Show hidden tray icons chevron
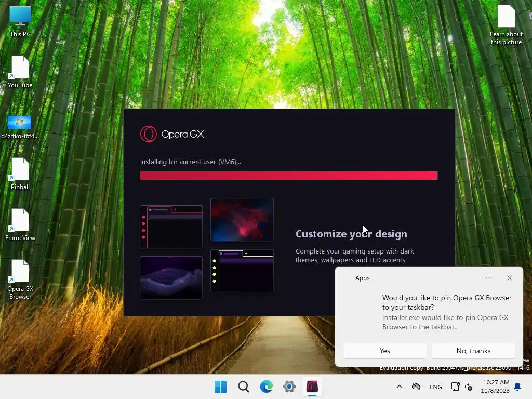This screenshot has width=532, height=399. click(400, 387)
